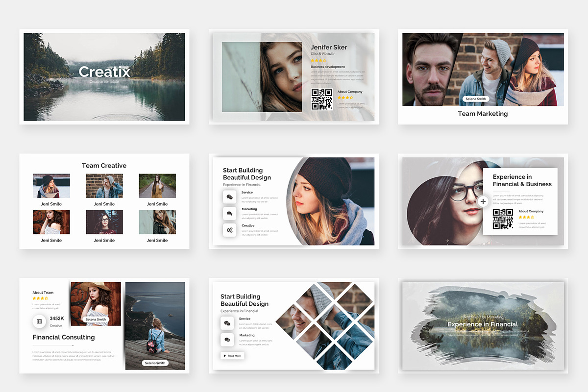
Task: Click the Service chat-bubbles icon above the gears icon
Action: (x=229, y=197)
